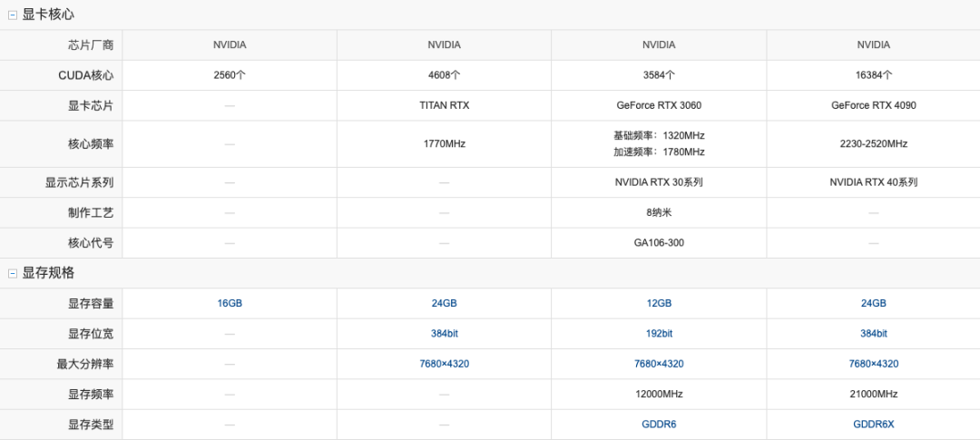Click the NVIDIA cell above 16384个
This screenshot has height=440, width=980.
point(873,45)
